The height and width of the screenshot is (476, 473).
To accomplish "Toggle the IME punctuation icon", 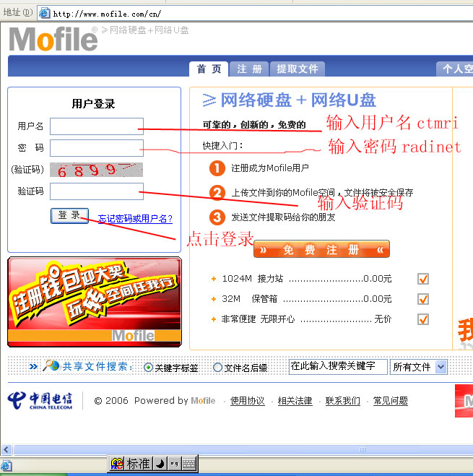I will tap(174, 464).
